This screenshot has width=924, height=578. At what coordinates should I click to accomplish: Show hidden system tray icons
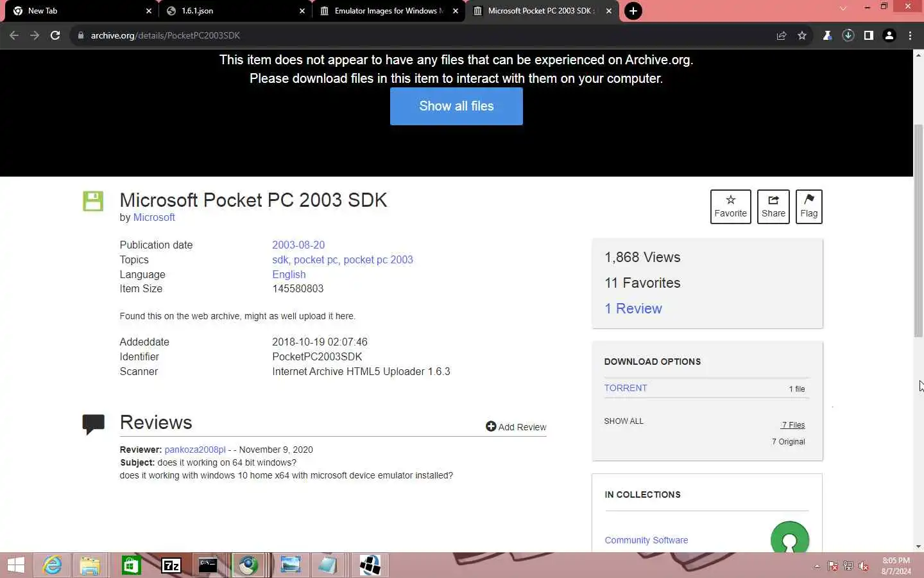click(x=817, y=566)
